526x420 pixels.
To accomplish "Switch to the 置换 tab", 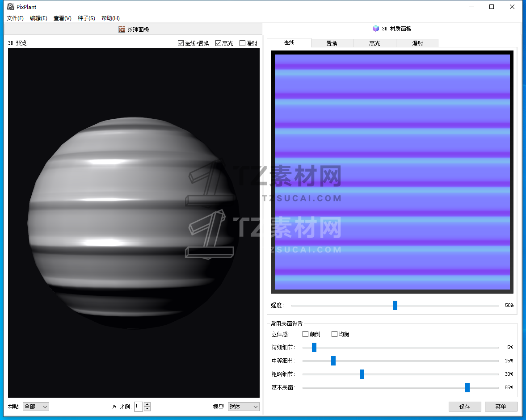I will coord(332,43).
